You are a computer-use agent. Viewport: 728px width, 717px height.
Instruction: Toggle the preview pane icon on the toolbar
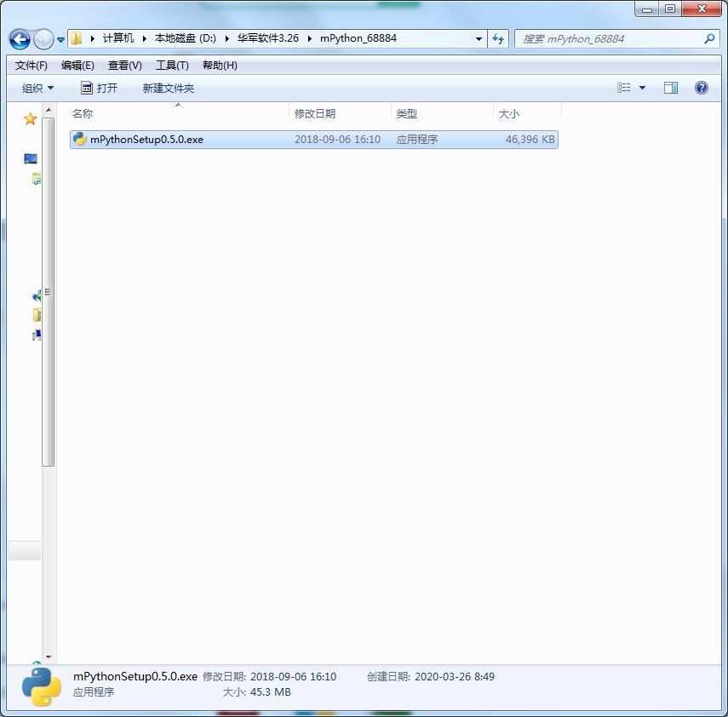[671, 87]
